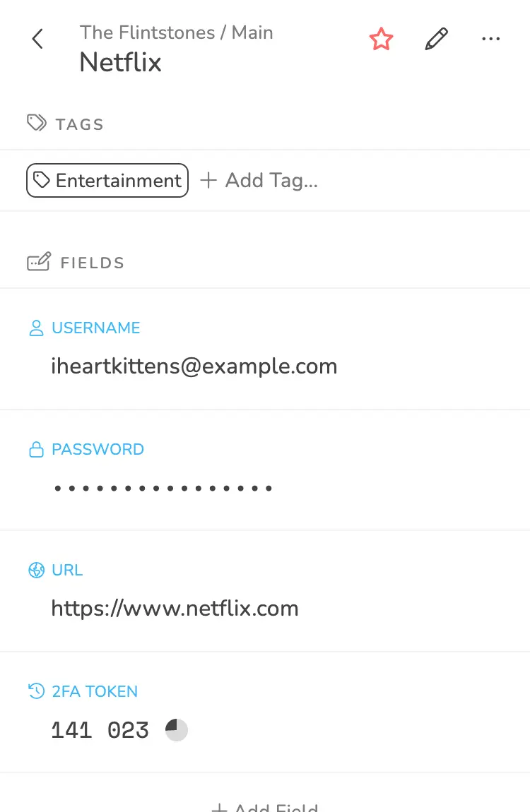Go back using the left chevron
This screenshot has width=530, height=812.
tap(37, 40)
